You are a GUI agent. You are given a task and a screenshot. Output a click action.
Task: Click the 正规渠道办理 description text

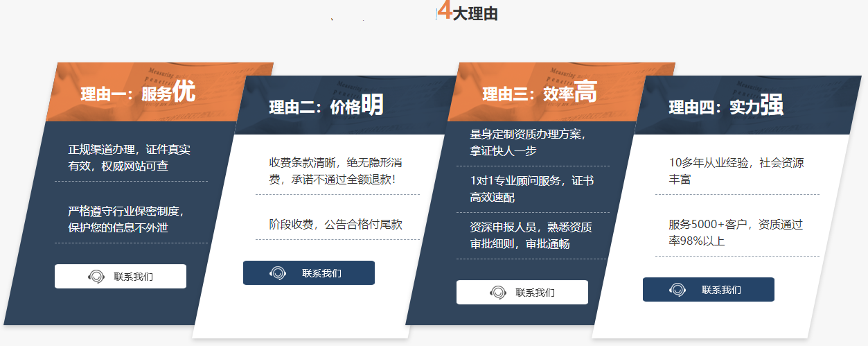pos(129,158)
